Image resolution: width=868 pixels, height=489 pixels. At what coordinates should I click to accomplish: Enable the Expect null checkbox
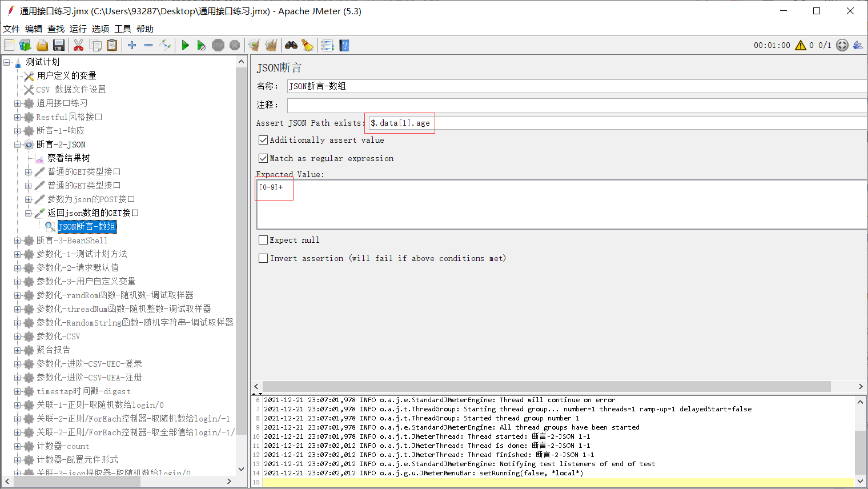coord(263,240)
